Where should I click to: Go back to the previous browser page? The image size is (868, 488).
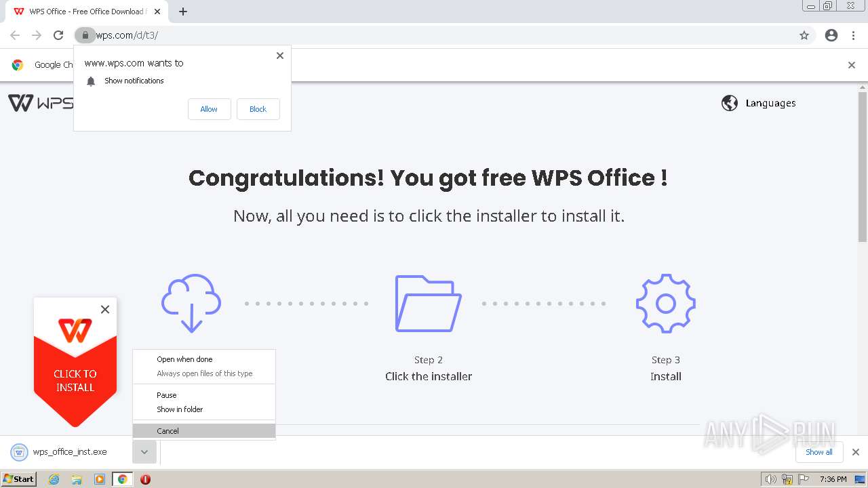(15, 35)
